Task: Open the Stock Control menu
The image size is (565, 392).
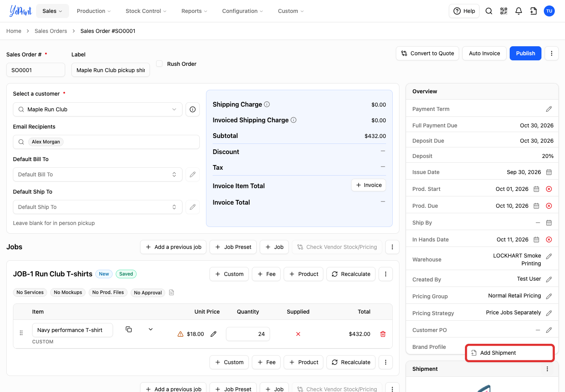Action: [x=146, y=11]
